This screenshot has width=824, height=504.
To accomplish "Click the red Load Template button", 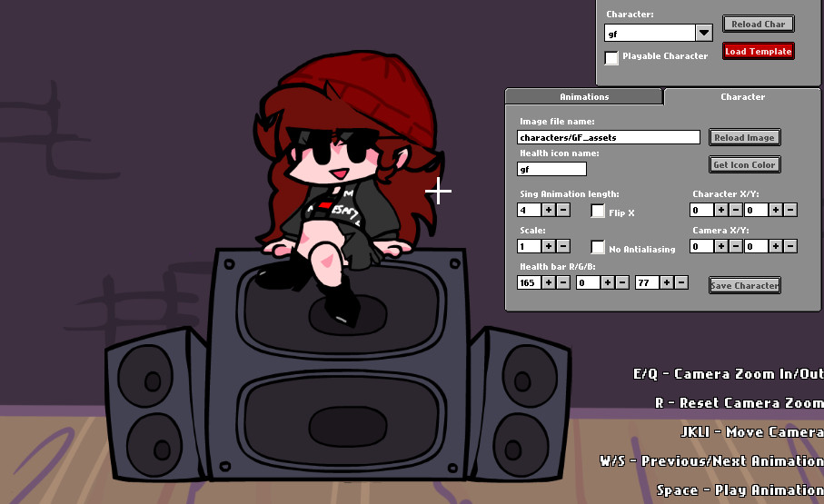I will 759,51.
